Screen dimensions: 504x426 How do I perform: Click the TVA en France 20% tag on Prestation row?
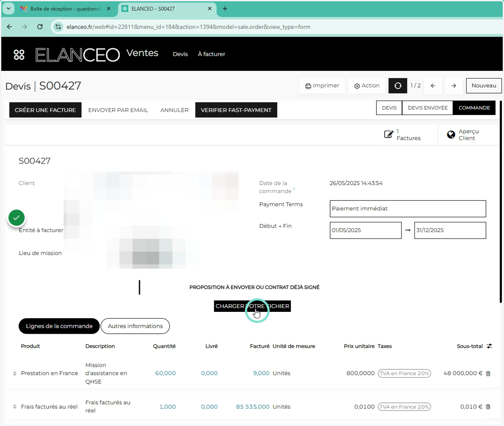404,373
